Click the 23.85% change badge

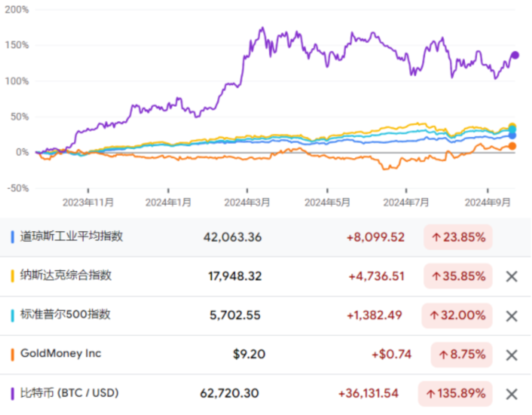pos(458,237)
